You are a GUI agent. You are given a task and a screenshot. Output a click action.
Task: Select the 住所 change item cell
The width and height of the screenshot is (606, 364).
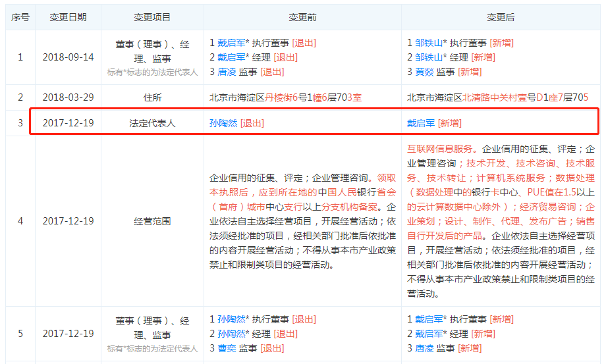coord(152,97)
